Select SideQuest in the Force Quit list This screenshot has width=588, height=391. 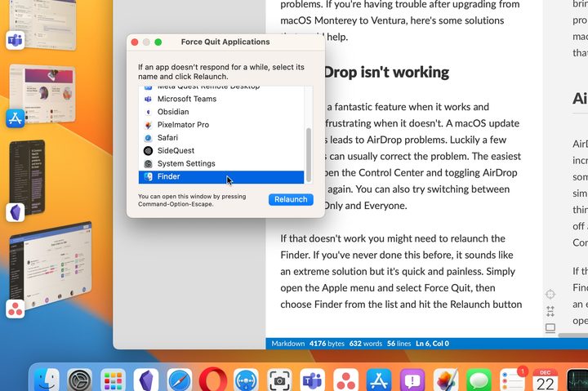(x=221, y=151)
